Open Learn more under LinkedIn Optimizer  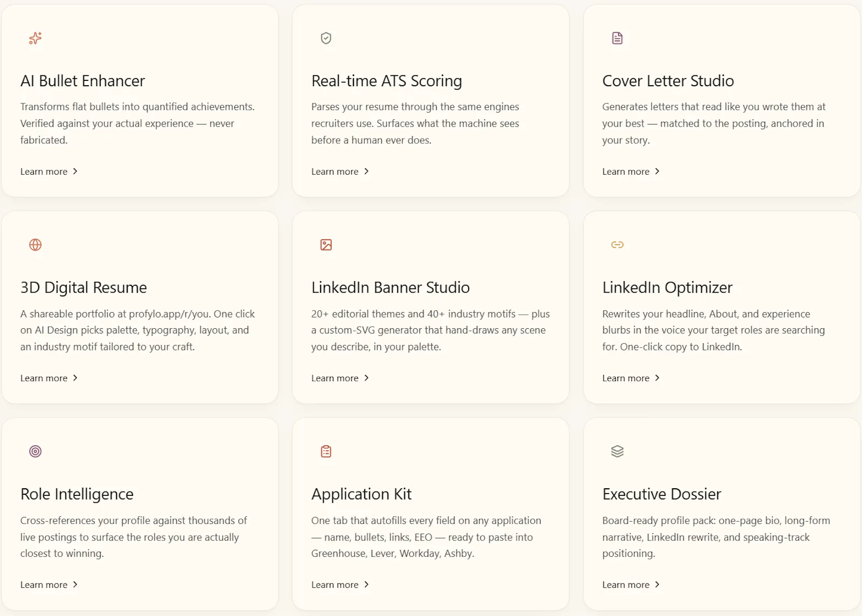point(631,378)
